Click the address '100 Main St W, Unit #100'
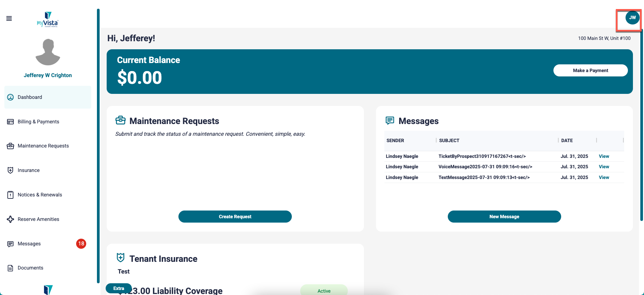 pos(604,38)
